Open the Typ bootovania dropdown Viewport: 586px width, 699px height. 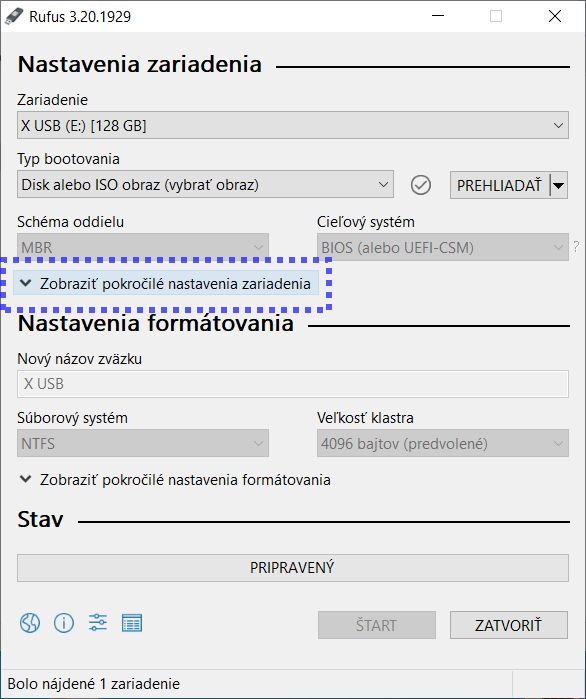pos(205,184)
